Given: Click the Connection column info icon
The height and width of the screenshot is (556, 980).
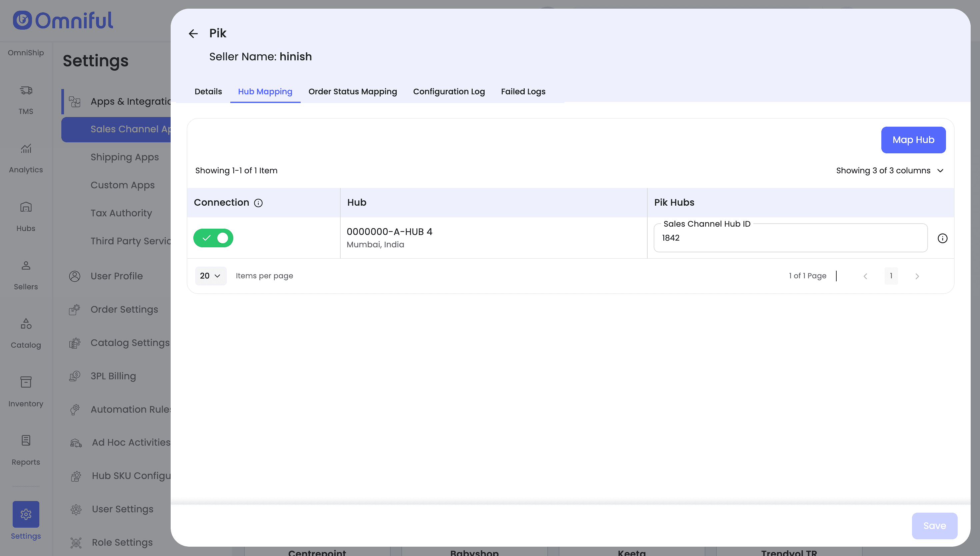Looking at the screenshot, I should click(x=258, y=203).
